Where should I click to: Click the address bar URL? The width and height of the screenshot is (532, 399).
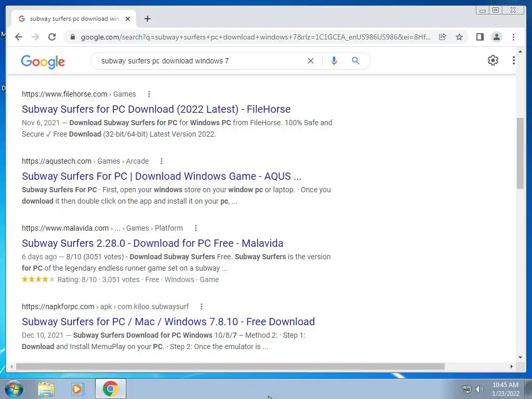coord(256,37)
